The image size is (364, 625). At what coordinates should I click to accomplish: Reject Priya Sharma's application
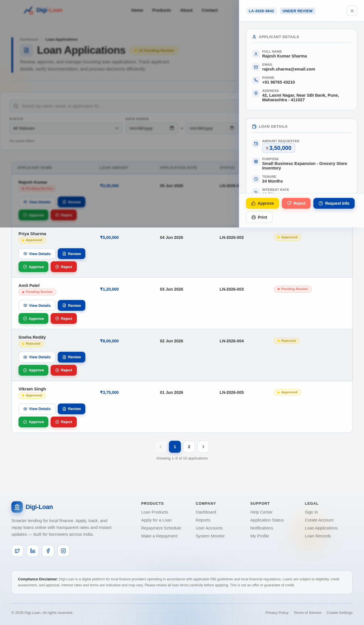[x=64, y=267]
